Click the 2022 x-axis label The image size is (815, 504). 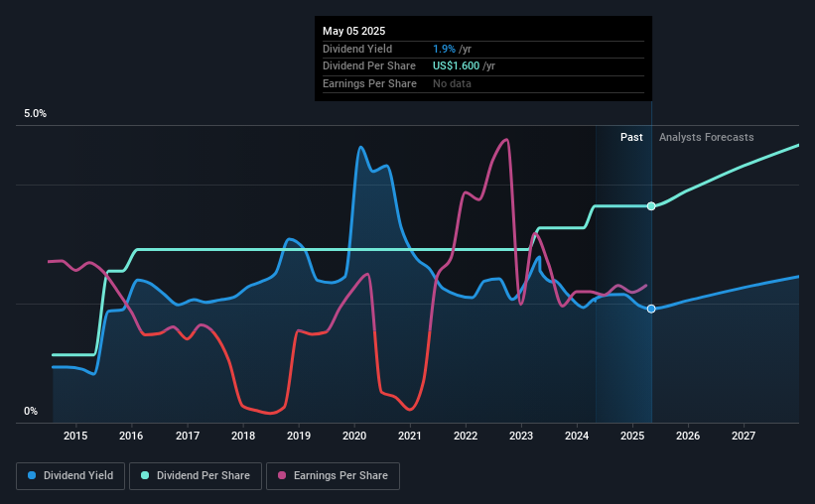466,436
